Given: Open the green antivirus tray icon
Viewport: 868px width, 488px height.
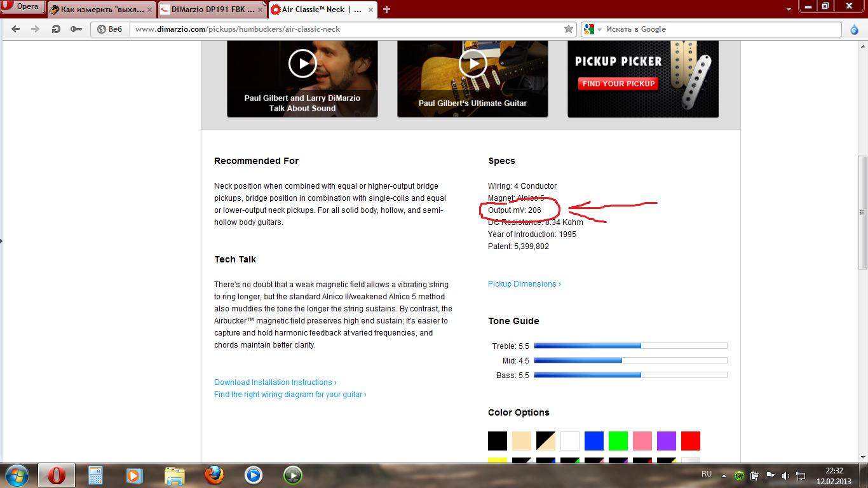Looking at the screenshot, I should [739, 475].
